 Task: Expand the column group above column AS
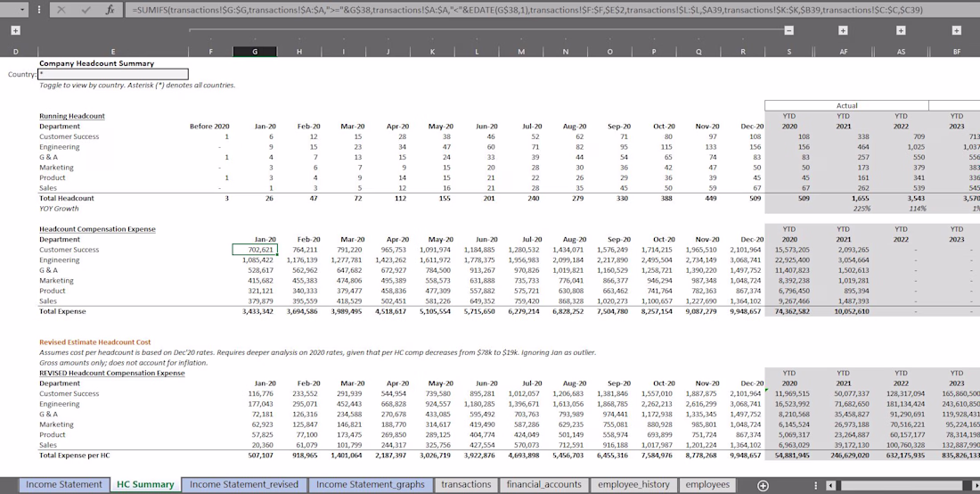pos(901,30)
